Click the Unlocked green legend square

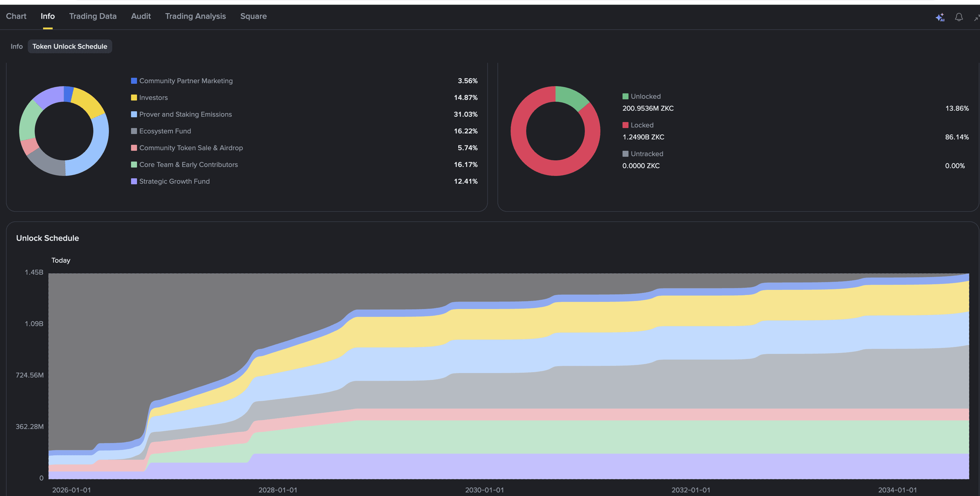coord(625,97)
